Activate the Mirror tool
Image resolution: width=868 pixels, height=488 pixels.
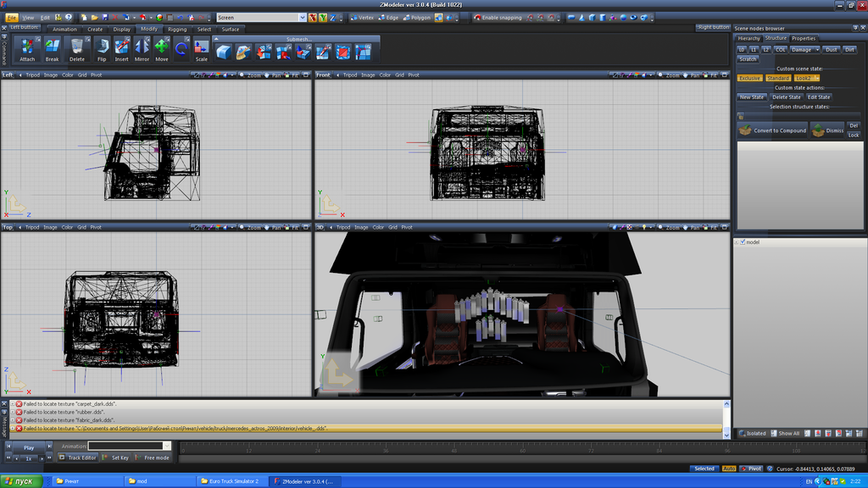pos(142,47)
